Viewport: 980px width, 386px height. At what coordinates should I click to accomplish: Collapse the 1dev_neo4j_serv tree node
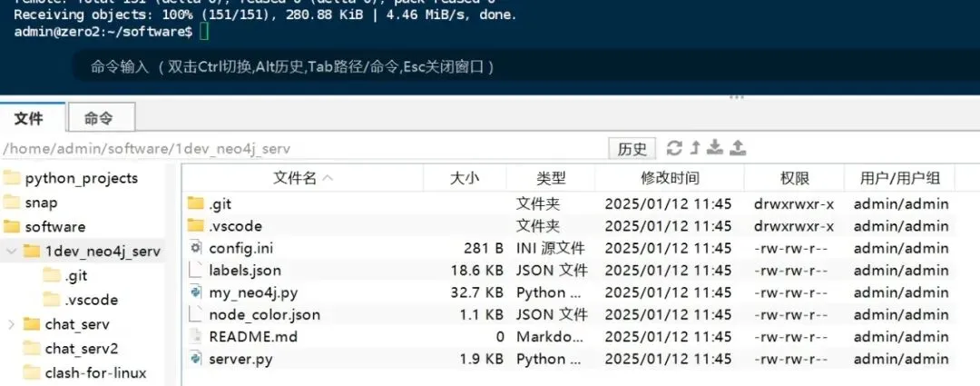(11, 251)
